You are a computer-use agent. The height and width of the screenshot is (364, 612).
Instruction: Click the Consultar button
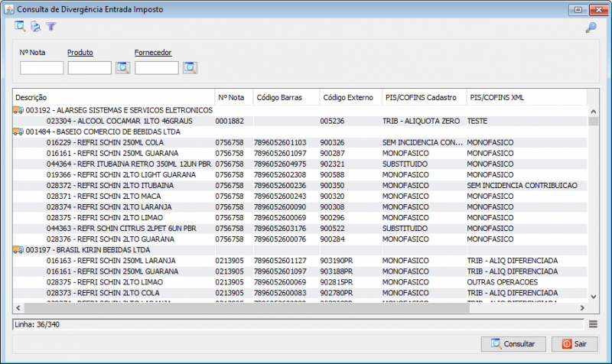[x=513, y=343]
